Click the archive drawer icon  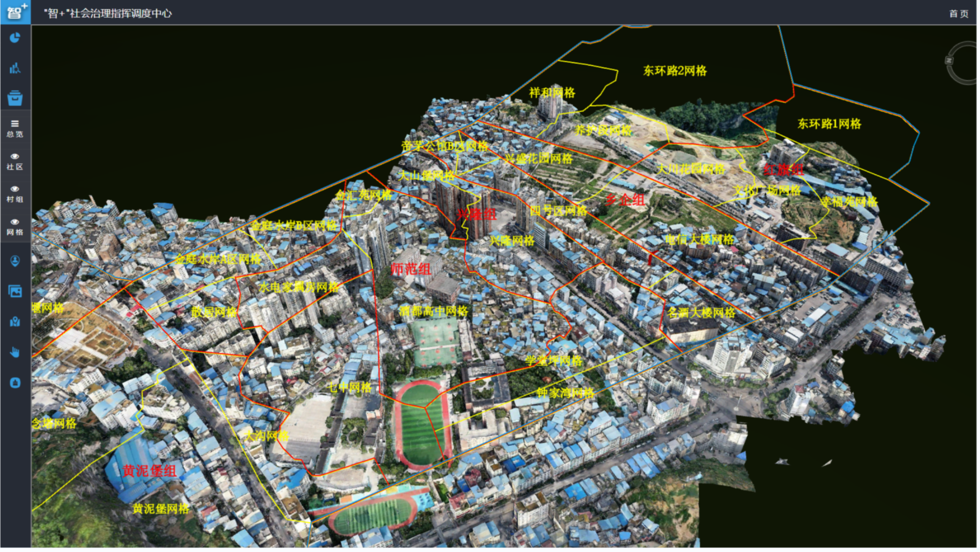(x=15, y=98)
